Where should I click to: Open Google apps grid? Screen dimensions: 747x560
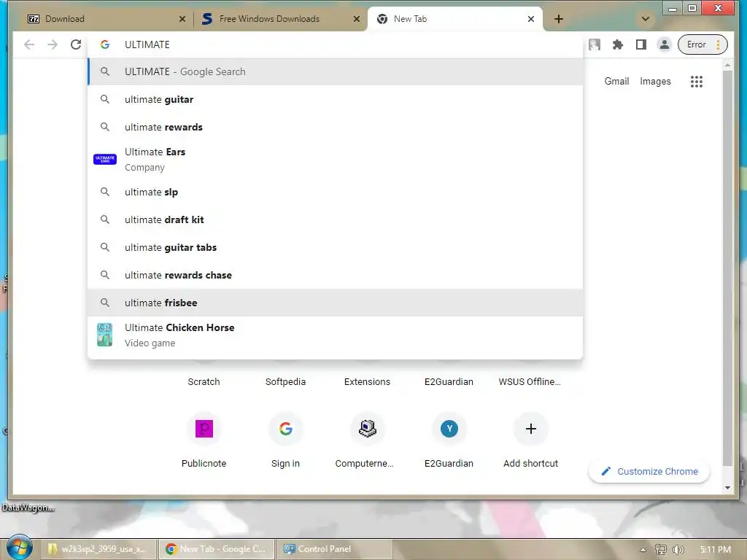click(697, 82)
